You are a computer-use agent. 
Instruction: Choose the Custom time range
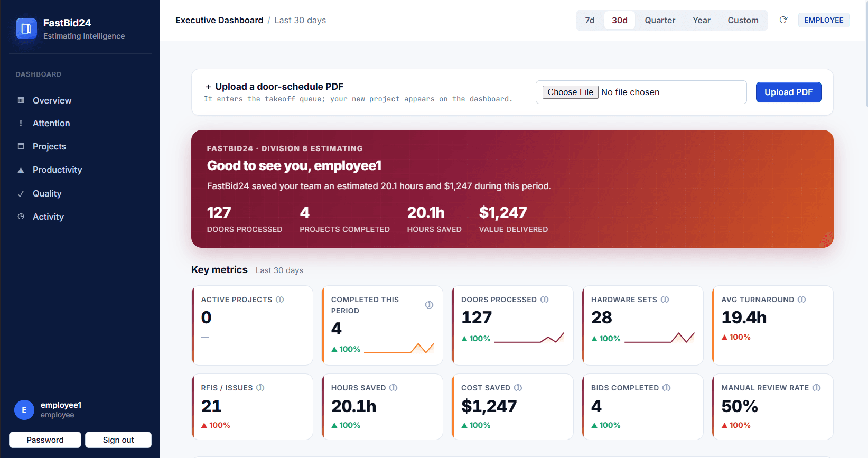point(743,20)
